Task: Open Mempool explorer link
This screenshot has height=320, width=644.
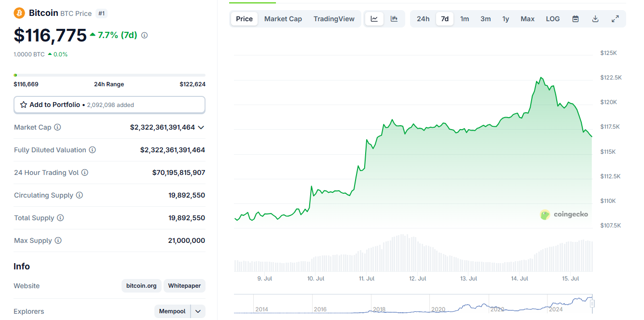Action: click(x=172, y=311)
